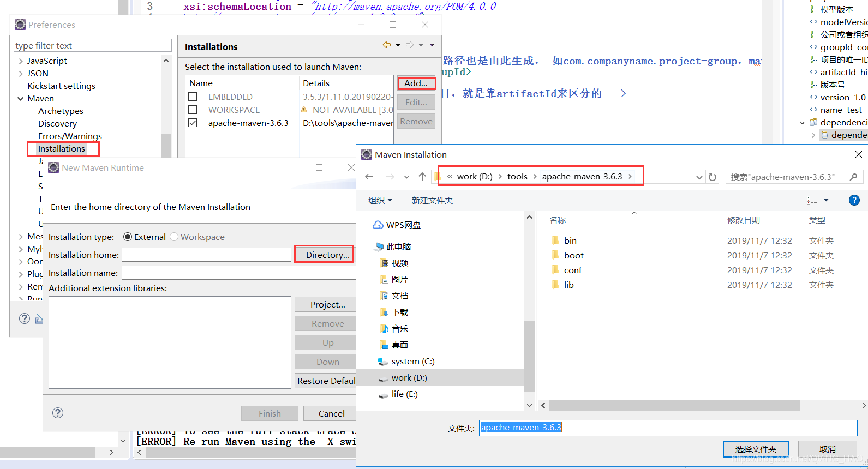Select Installations under Maven
Screen dimensions: 868x469
[62, 149]
